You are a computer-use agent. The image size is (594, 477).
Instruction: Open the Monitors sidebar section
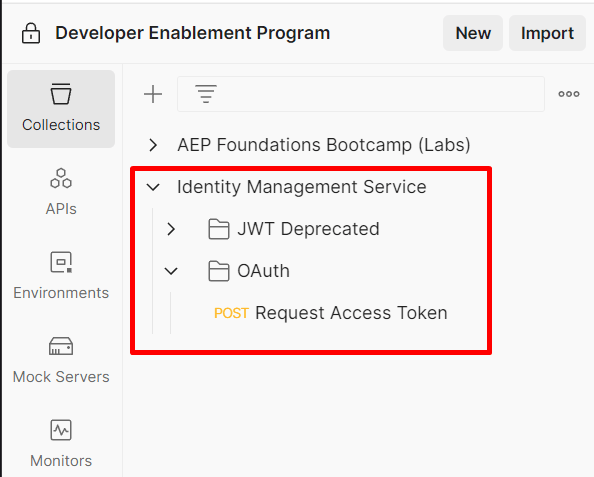tap(61, 444)
